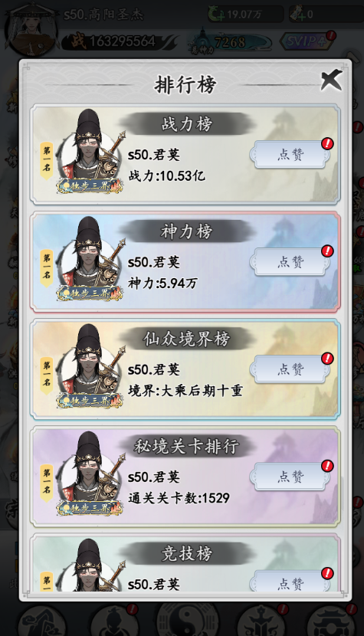The image size is (364, 636).
Task: Open the 神力榜 ranking title
Action: (x=187, y=231)
